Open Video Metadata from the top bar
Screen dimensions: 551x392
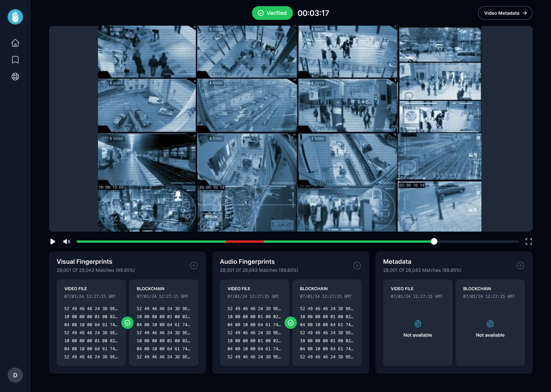click(x=505, y=13)
